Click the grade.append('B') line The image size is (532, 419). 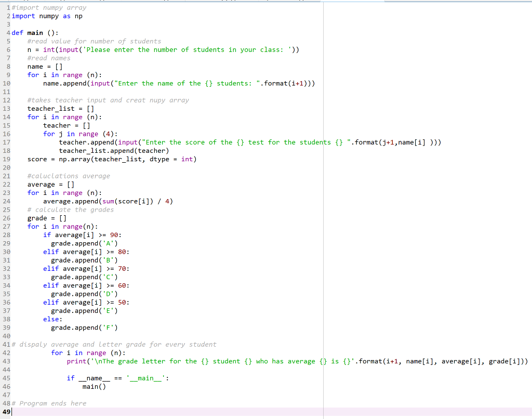click(x=85, y=260)
